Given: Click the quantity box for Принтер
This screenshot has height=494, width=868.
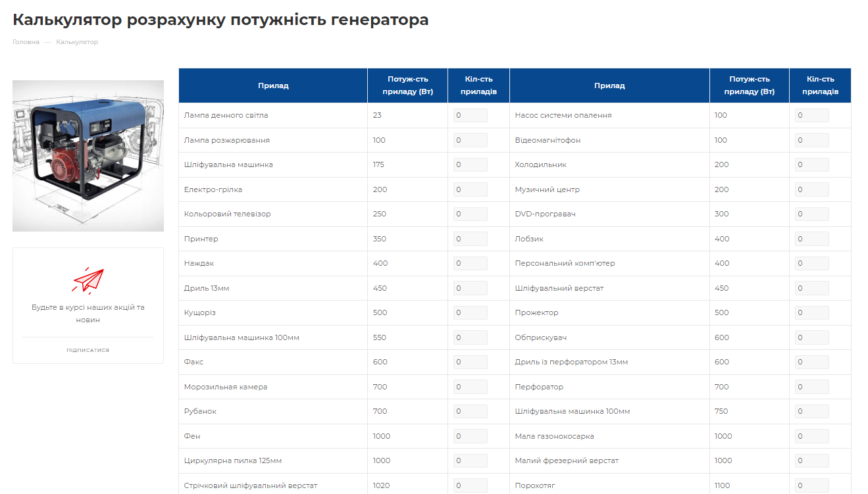Looking at the screenshot, I should [469, 238].
